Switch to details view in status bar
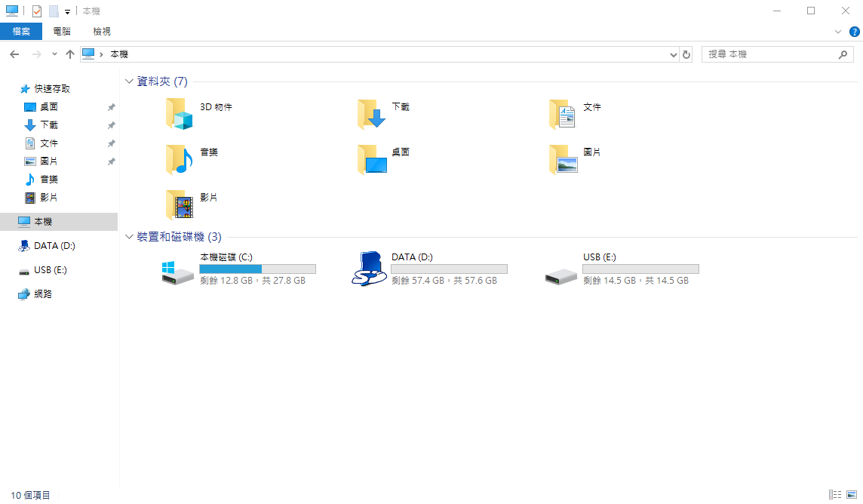Image resolution: width=863 pixels, height=504 pixels. coord(835,495)
